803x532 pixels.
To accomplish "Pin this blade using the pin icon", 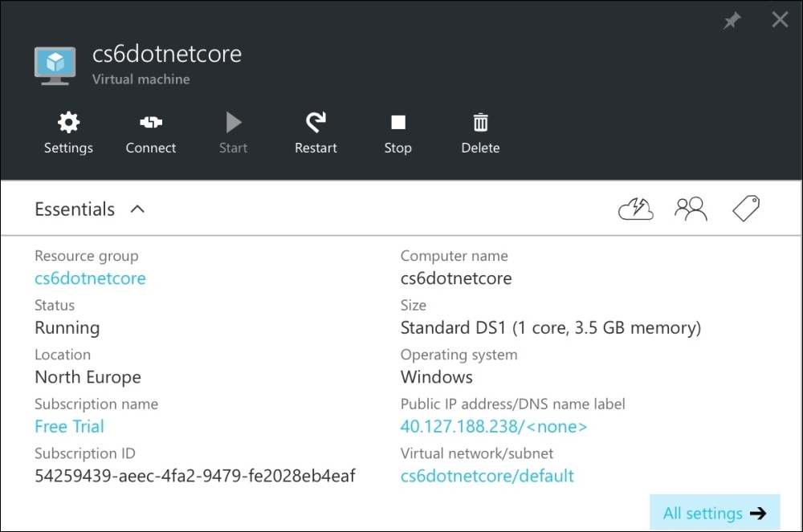I will (x=732, y=21).
